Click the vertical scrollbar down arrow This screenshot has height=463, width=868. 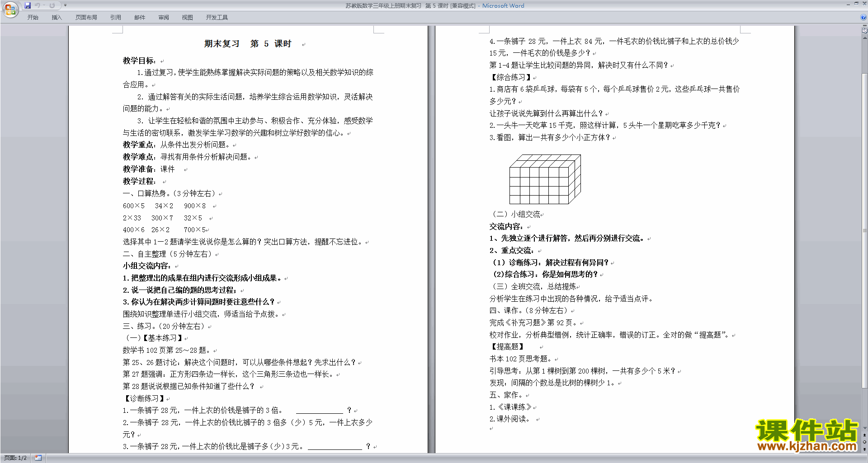[865, 428]
